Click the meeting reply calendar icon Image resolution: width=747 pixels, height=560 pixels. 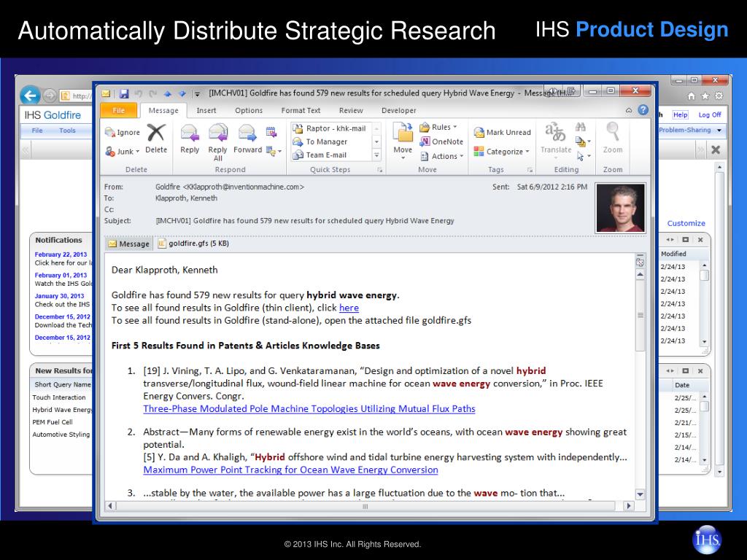coord(271,132)
